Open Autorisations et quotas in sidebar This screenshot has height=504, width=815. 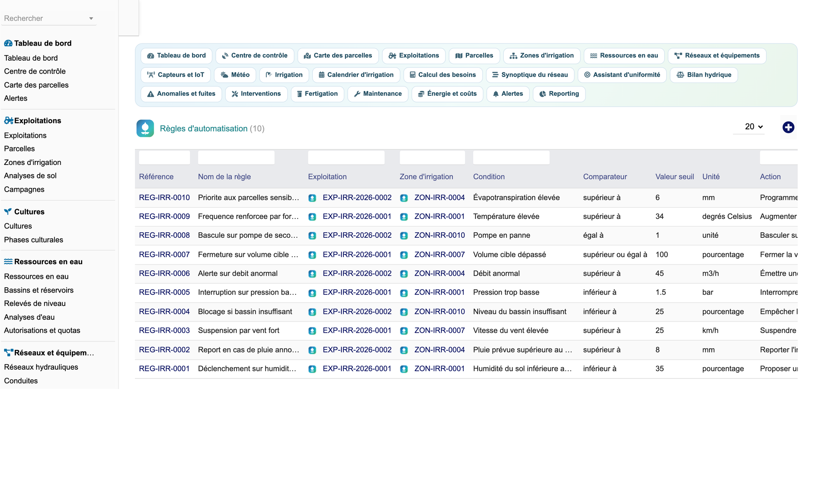click(x=42, y=330)
